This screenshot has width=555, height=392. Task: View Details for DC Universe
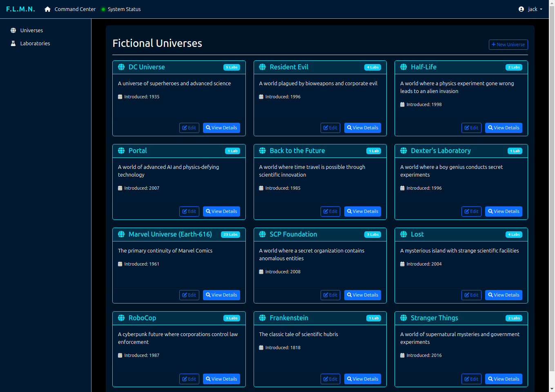pyautogui.click(x=221, y=128)
